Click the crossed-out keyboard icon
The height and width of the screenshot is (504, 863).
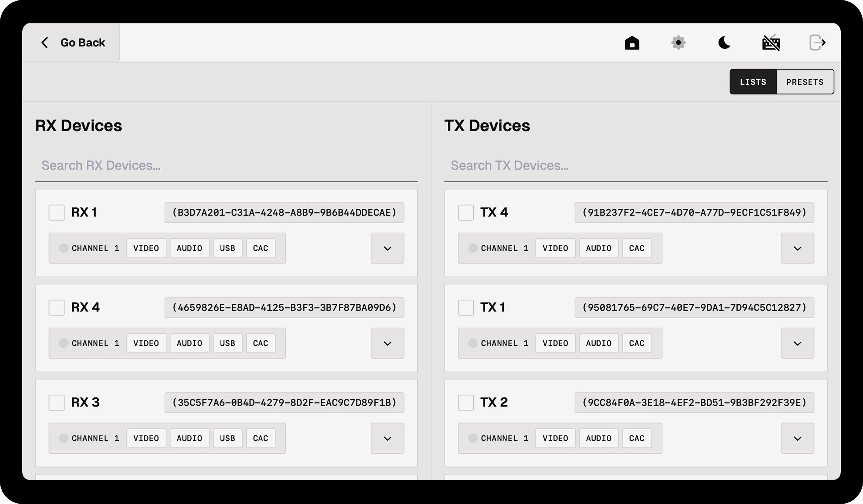(x=771, y=43)
